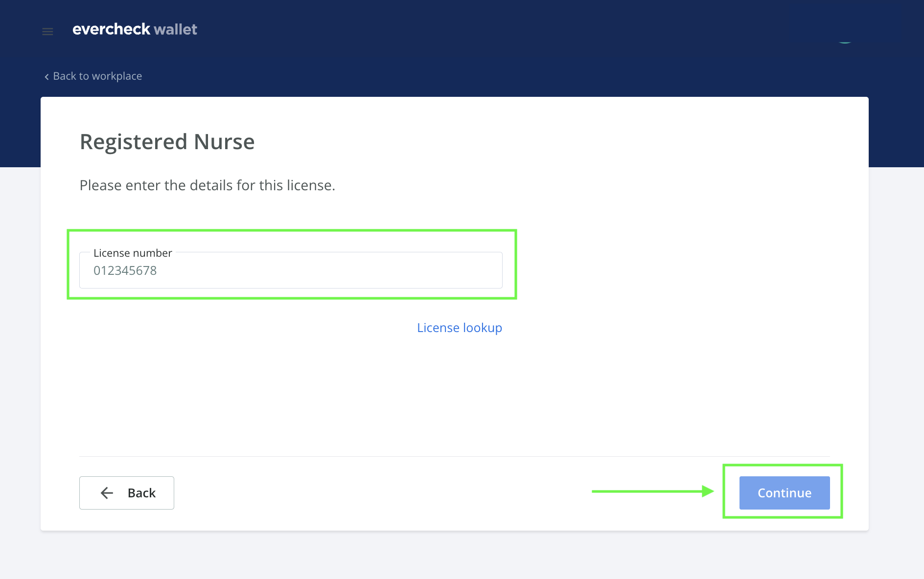Click the Back button

coord(127,493)
